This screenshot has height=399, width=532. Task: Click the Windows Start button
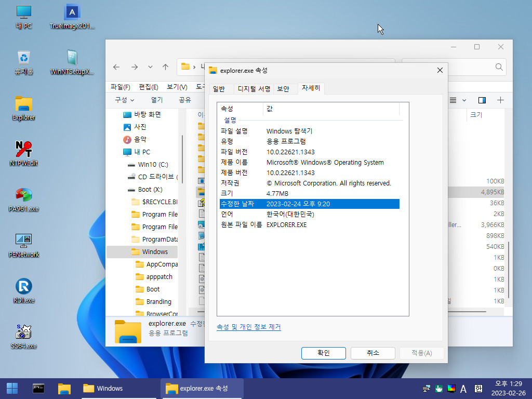click(x=12, y=389)
